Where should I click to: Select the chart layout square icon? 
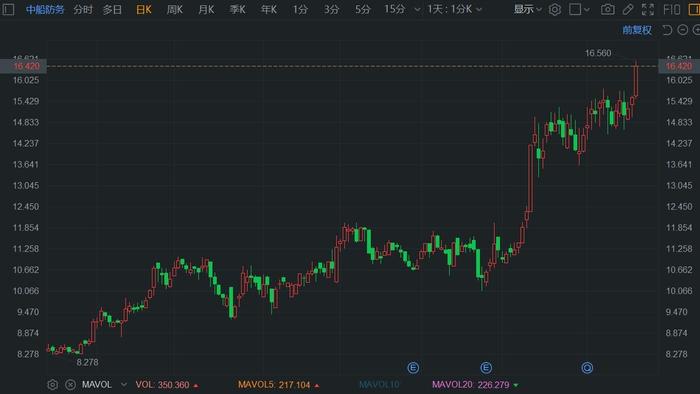(x=575, y=9)
